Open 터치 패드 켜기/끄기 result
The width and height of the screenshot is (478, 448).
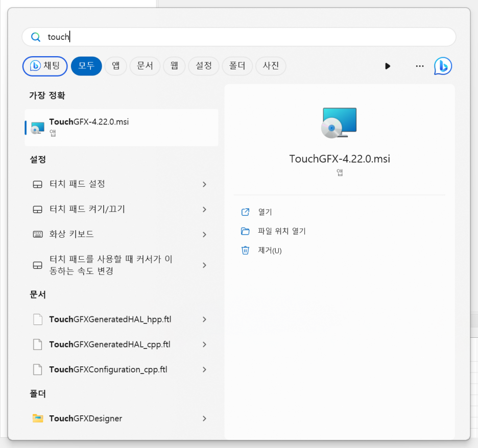pos(122,209)
